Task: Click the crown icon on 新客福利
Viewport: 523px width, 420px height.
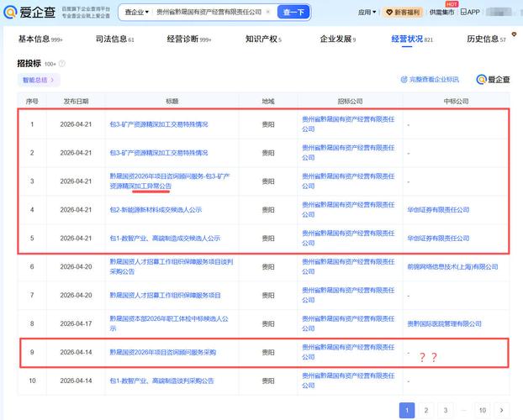Action: tap(389, 13)
